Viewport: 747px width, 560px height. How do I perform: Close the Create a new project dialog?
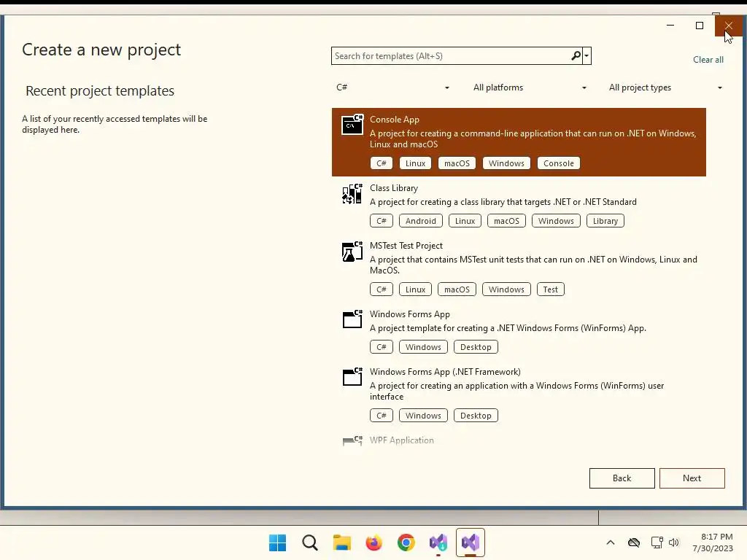click(729, 26)
